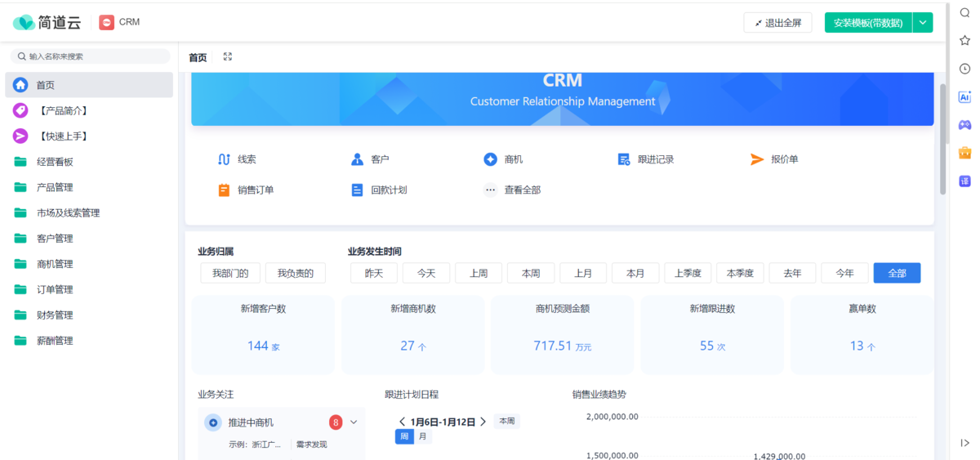Select 上月 time filter
980x460 pixels.
(x=583, y=273)
